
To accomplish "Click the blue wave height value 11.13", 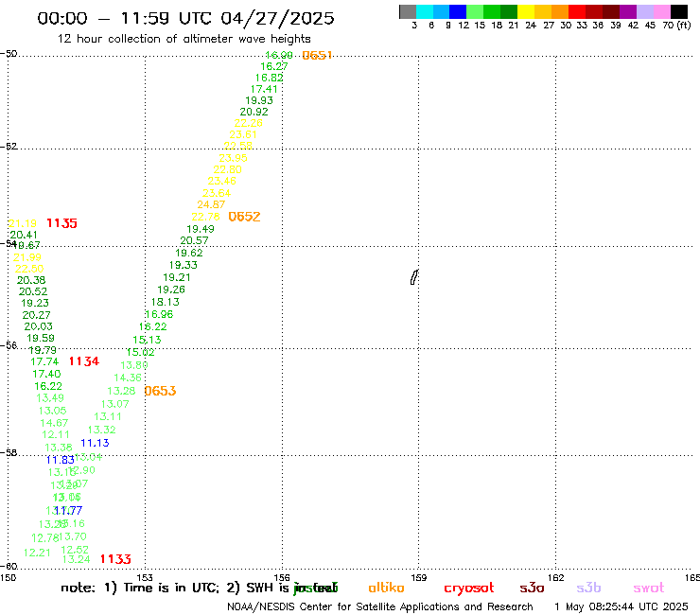I will click(96, 443).
